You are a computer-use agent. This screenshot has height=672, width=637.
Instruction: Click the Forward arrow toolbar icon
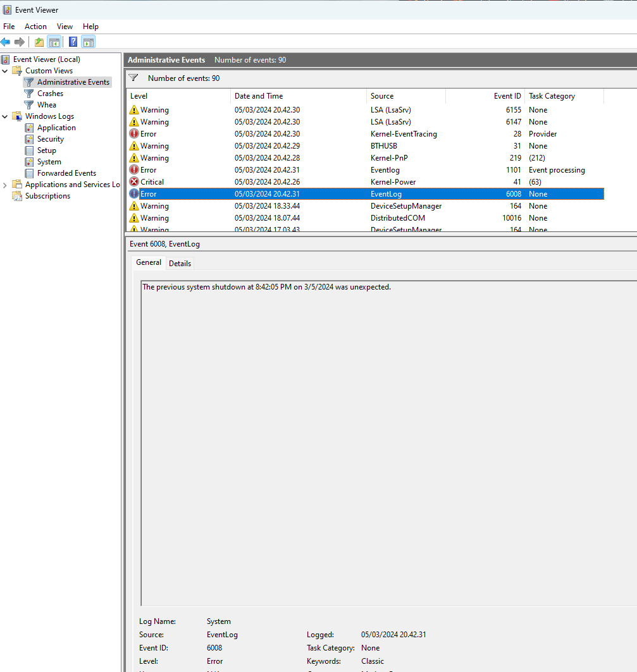[x=20, y=42]
